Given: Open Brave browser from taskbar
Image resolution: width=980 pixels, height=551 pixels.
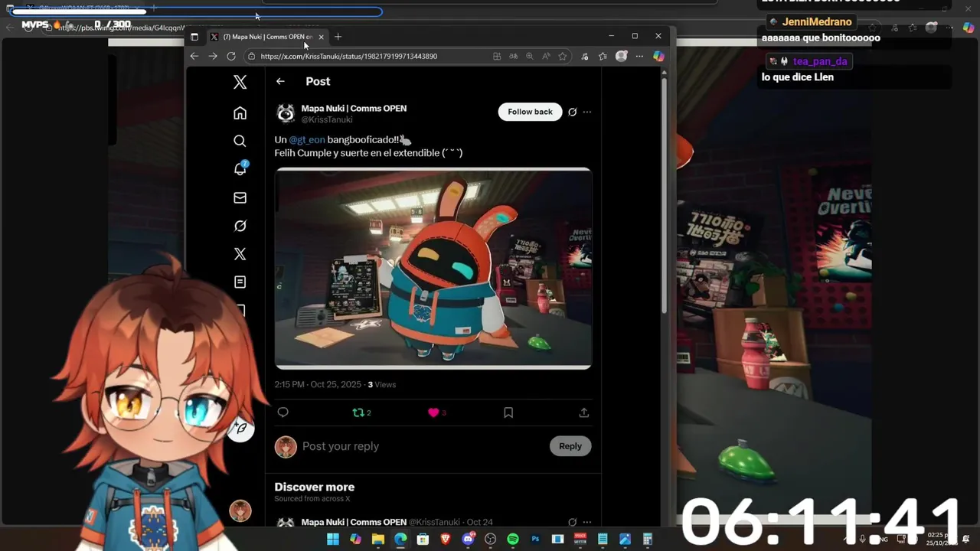Looking at the screenshot, I should click(x=446, y=540).
